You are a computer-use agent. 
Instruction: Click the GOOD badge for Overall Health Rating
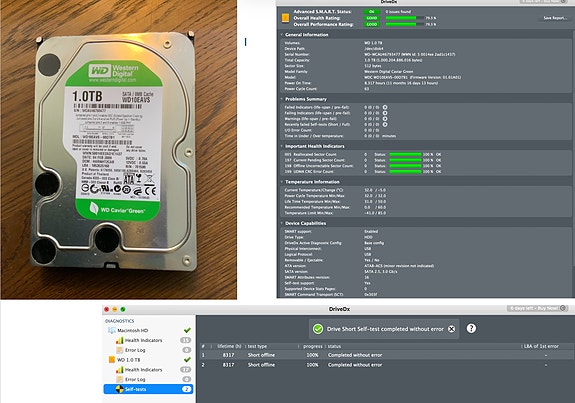[x=371, y=18]
